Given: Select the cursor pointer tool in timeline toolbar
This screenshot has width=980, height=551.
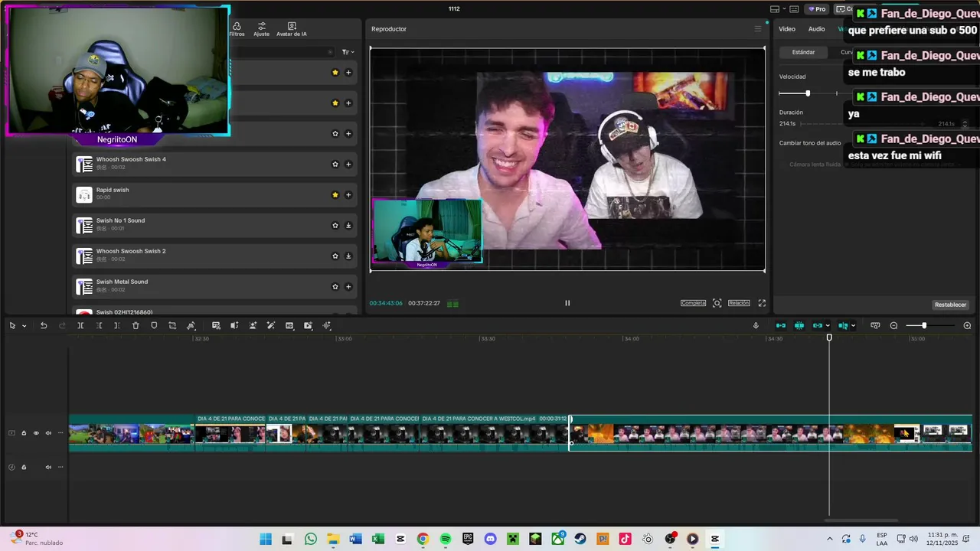Looking at the screenshot, I should [12, 325].
